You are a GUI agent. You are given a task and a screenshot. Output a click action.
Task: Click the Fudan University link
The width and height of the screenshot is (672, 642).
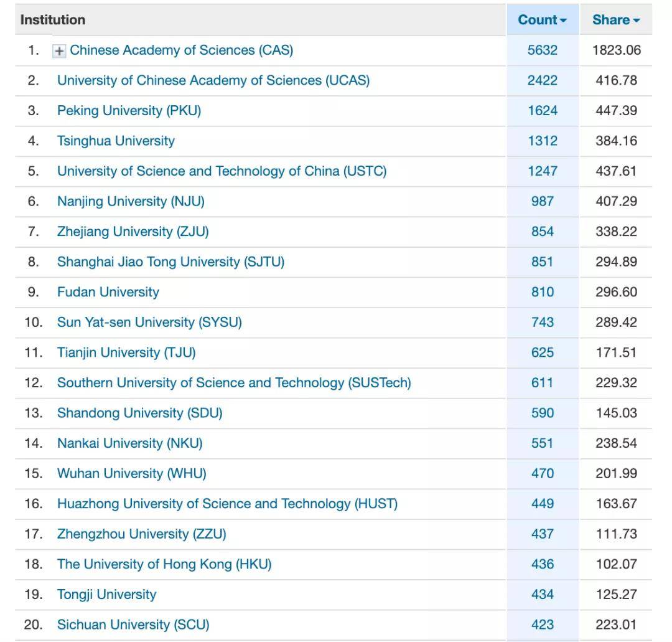[x=108, y=292]
